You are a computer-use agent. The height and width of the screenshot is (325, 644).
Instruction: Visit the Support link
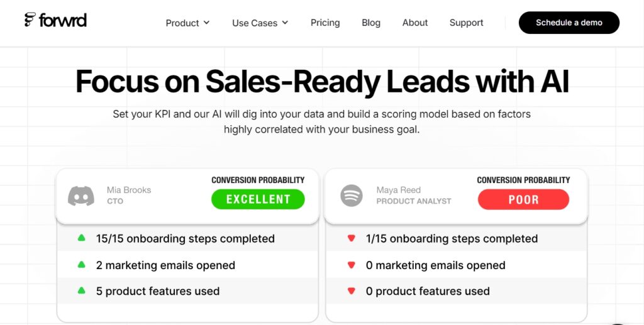[466, 23]
